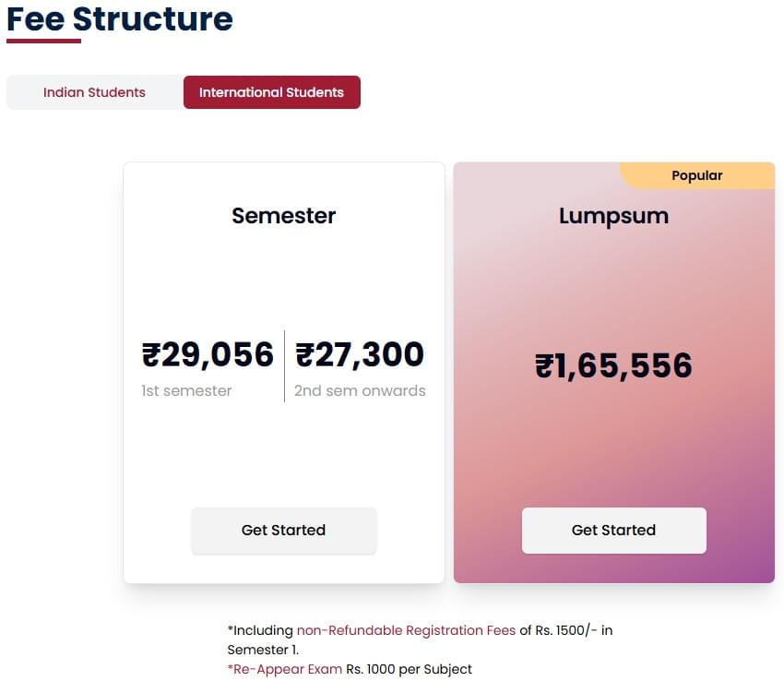Click the "1st semester" label

pyautogui.click(x=186, y=390)
